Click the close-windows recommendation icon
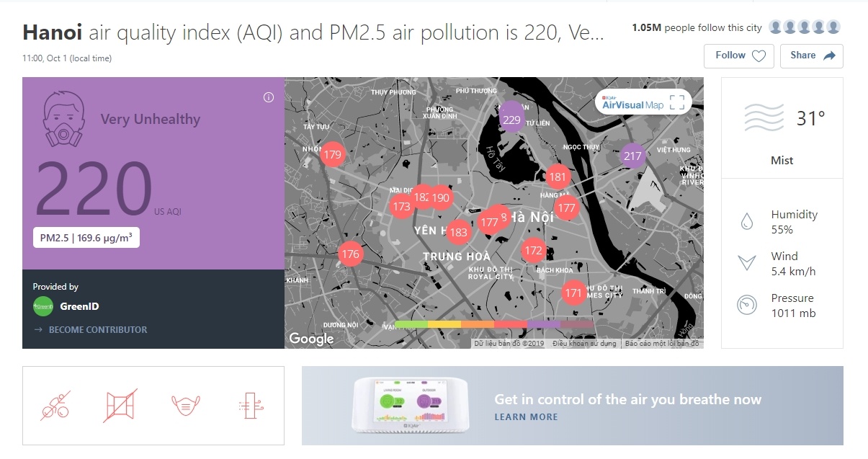868x459 pixels. coord(120,406)
